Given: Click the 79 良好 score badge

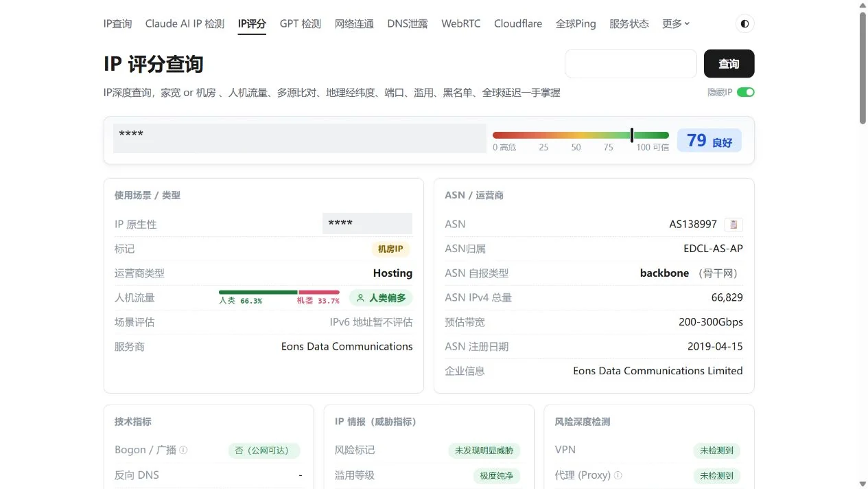Looking at the screenshot, I should point(709,141).
